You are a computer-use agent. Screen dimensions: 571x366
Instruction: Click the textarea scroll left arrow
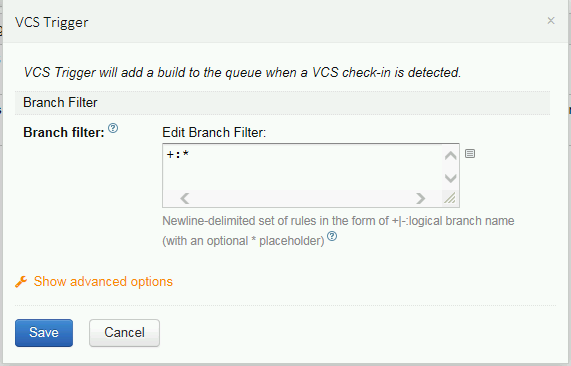[x=185, y=198]
